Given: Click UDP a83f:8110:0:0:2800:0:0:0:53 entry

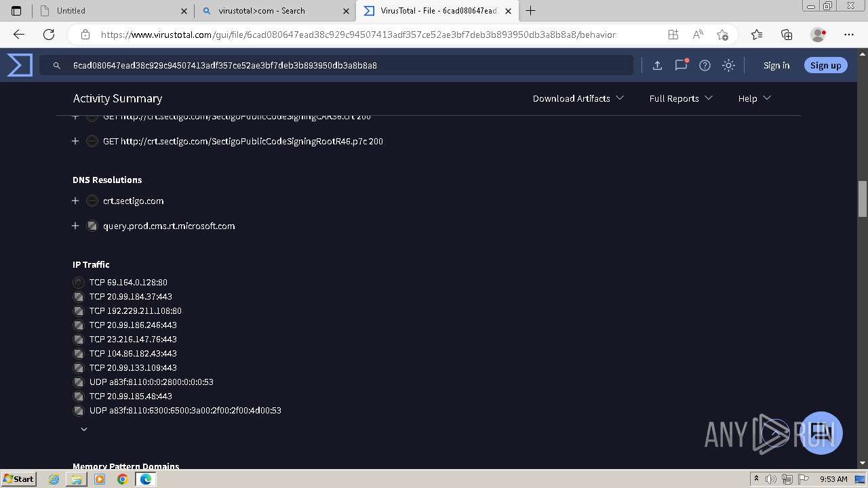Looking at the screenshot, I should [151, 382].
